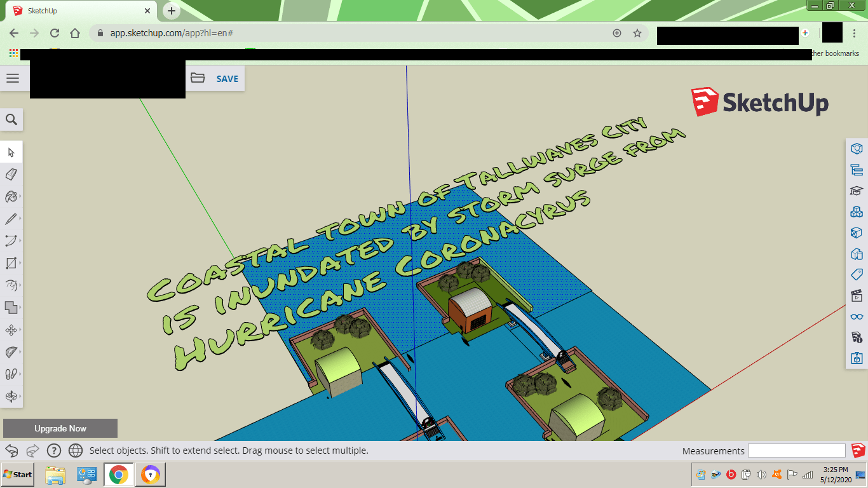The width and height of the screenshot is (868, 488).
Task: Select the Paint bucket tool
Action: [11, 196]
